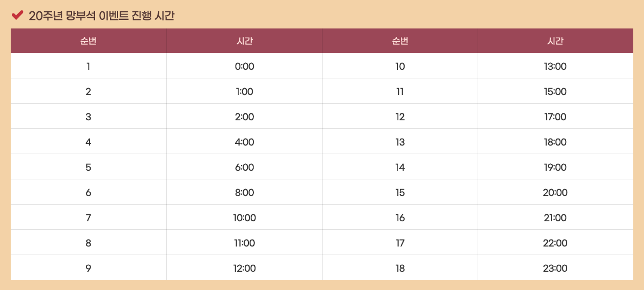Select the 15:00 time cell
The image size is (644, 290).
click(555, 92)
